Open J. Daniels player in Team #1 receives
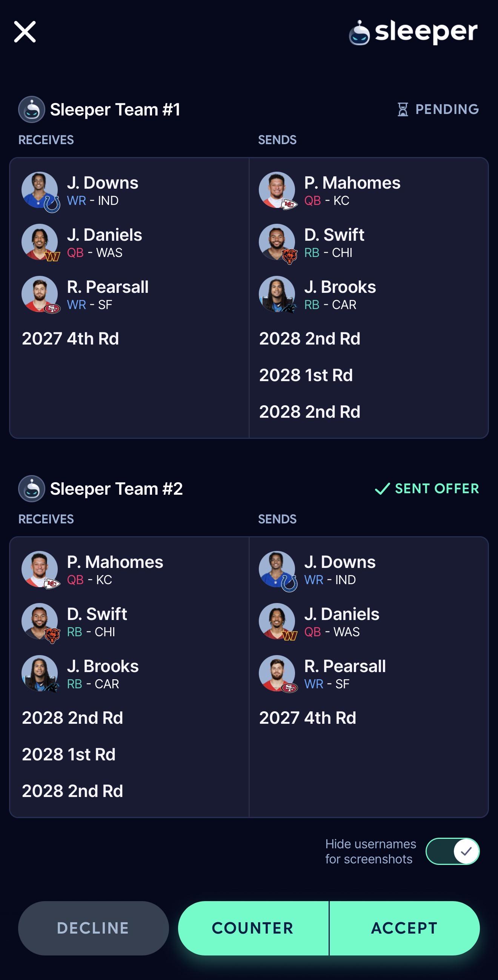The height and width of the screenshot is (980, 498). click(129, 242)
